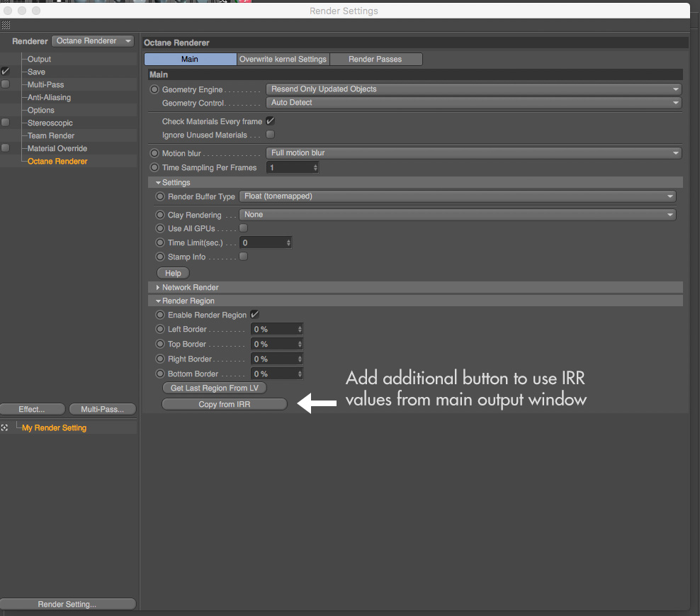Viewport: 700px width, 616px height.
Task: Toggle Right Border animation dot
Action: pyautogui.click(x=160, y=359)
